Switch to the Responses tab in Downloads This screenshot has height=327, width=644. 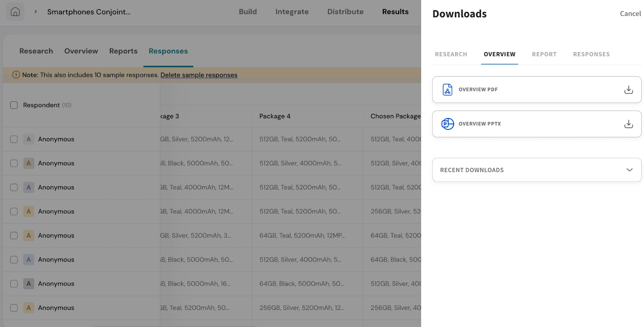[591, 54]
